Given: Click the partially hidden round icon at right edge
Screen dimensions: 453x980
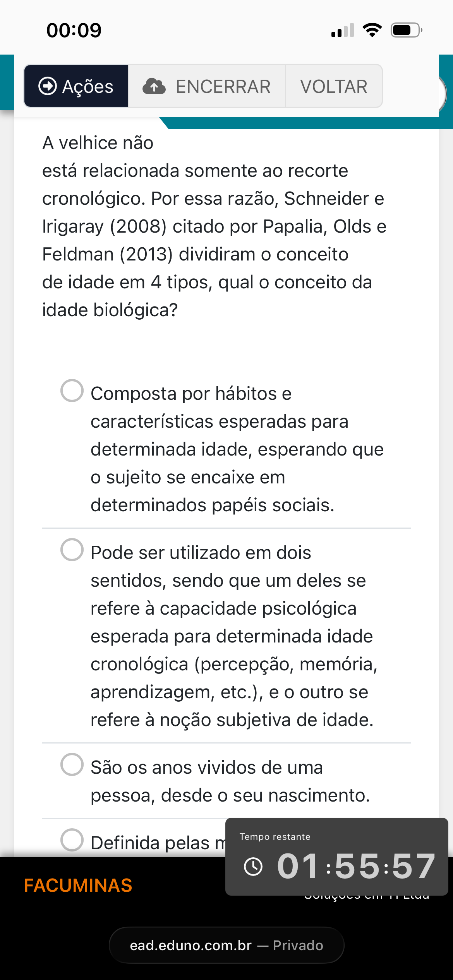Looking at the screenshot, I should pyautogui.click(x=443, y=93).
